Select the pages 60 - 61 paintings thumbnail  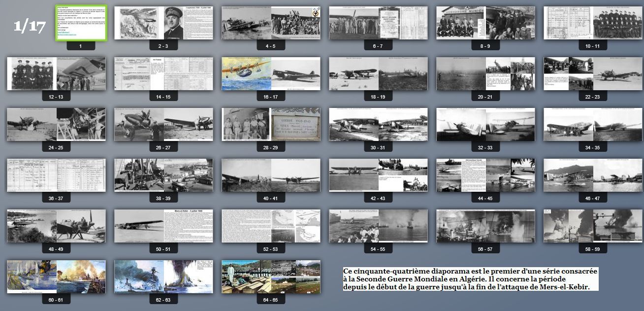pyautogui.click(x=56, y=277)
